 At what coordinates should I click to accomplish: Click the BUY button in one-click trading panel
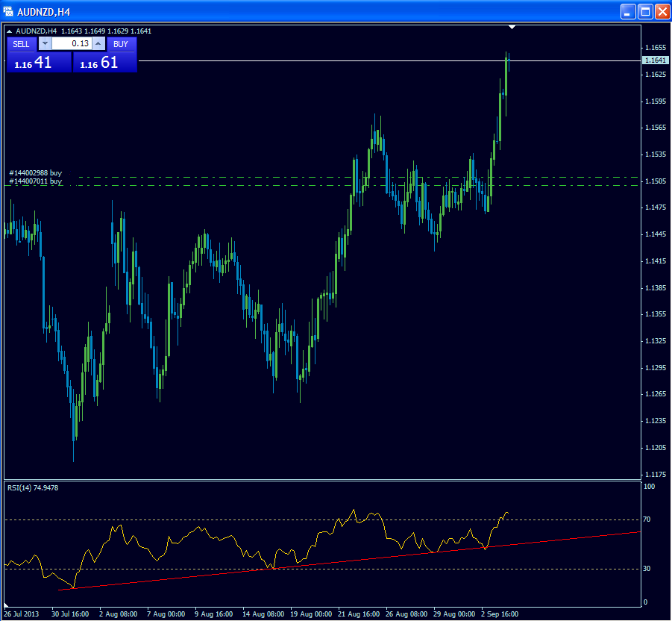[x=122, y=44]
